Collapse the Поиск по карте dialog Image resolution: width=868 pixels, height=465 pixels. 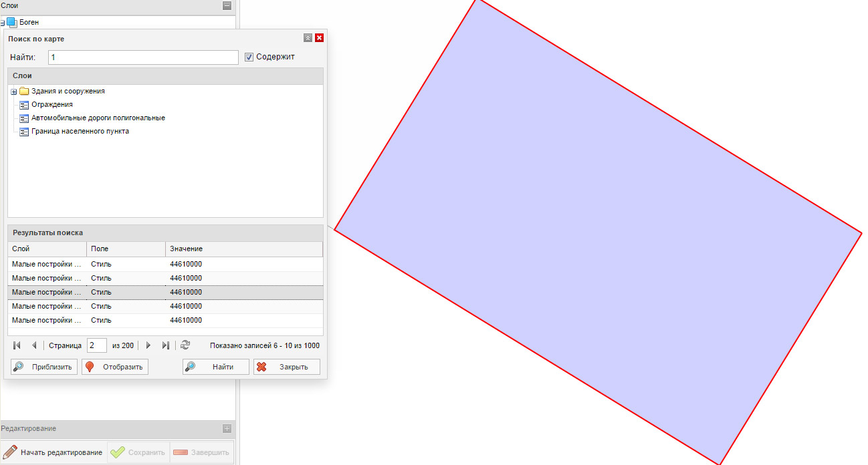308,38
